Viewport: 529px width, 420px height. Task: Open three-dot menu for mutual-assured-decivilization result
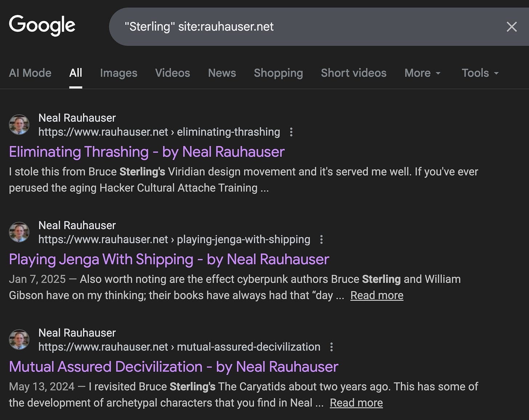tap(331, 347)
